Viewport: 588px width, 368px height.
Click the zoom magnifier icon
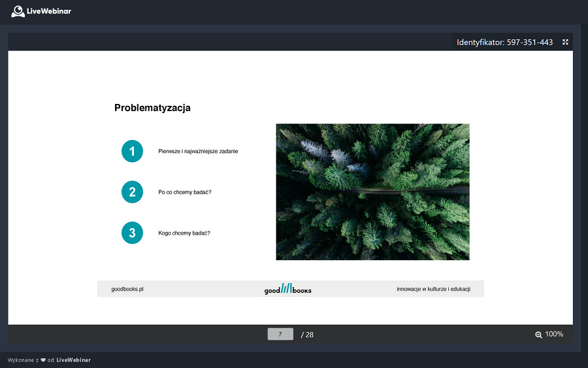[538, 335]
